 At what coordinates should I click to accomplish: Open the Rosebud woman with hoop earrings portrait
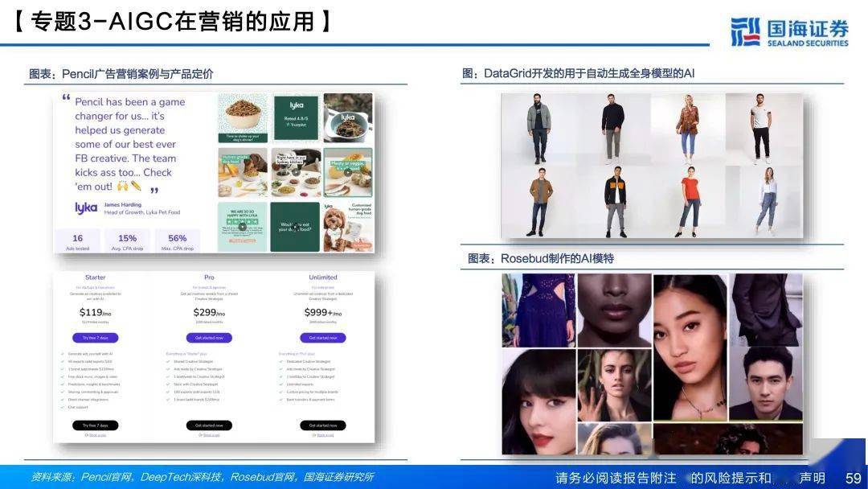tap(690, 347)
